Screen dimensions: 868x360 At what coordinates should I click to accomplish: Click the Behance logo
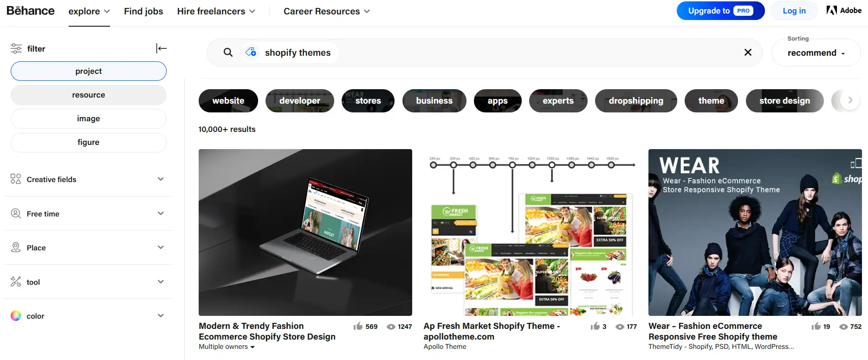tap(31, 11)
